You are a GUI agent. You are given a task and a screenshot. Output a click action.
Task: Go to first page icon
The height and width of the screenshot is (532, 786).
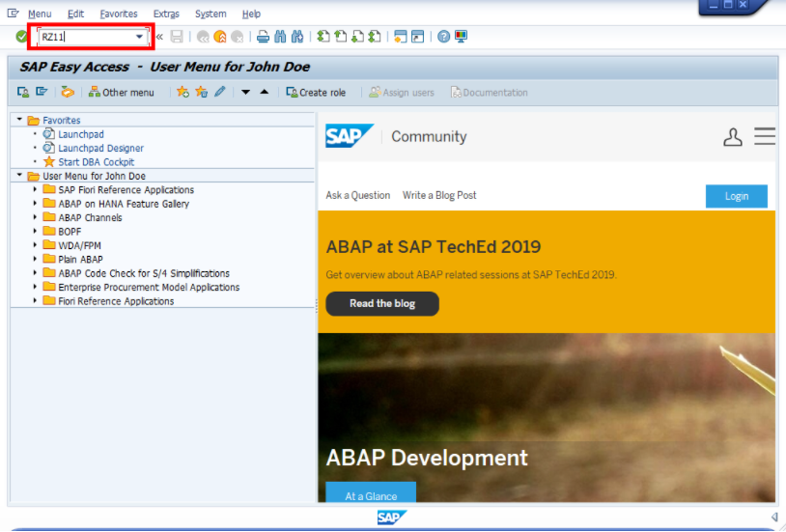(x=323, y=37)
